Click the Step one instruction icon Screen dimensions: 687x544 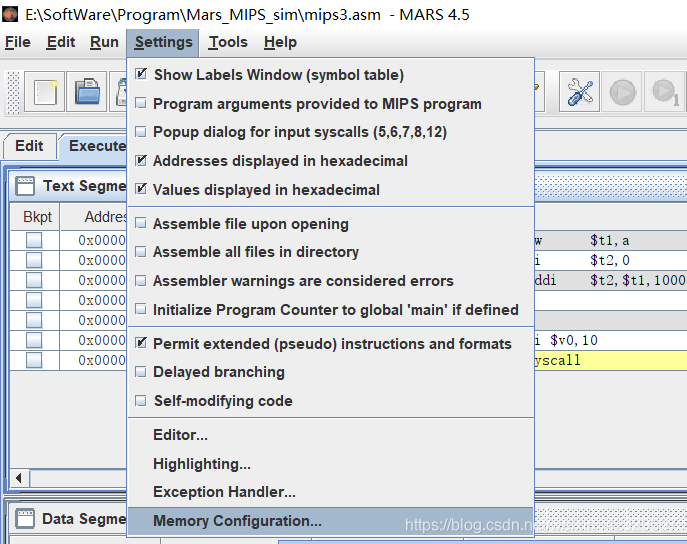pyautogui.click(x=665, y=92)
